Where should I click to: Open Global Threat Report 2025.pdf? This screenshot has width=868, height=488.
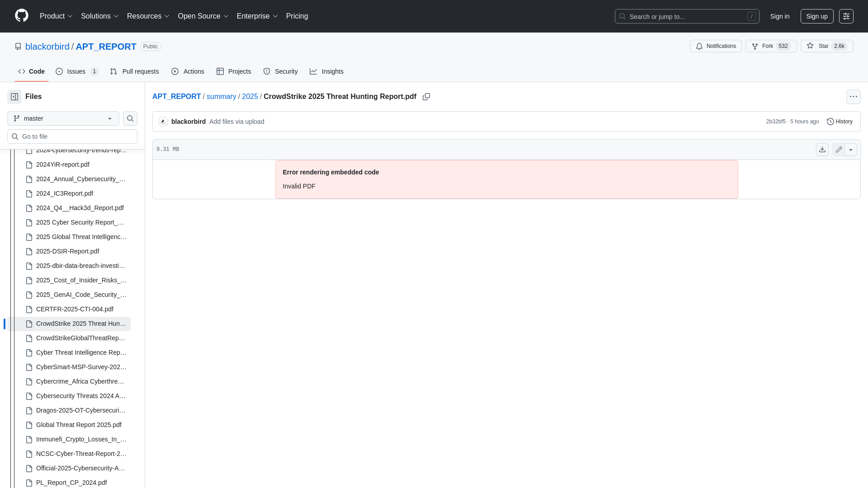(79, 425)
